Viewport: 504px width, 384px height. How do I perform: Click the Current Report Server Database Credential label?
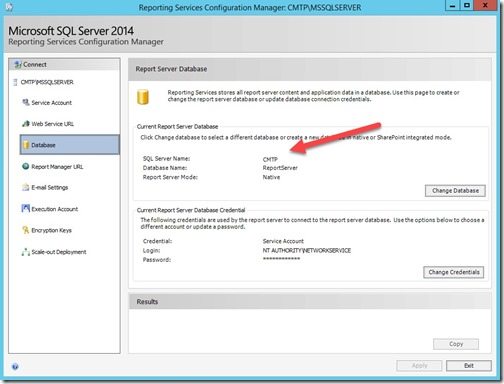[191, 210]
